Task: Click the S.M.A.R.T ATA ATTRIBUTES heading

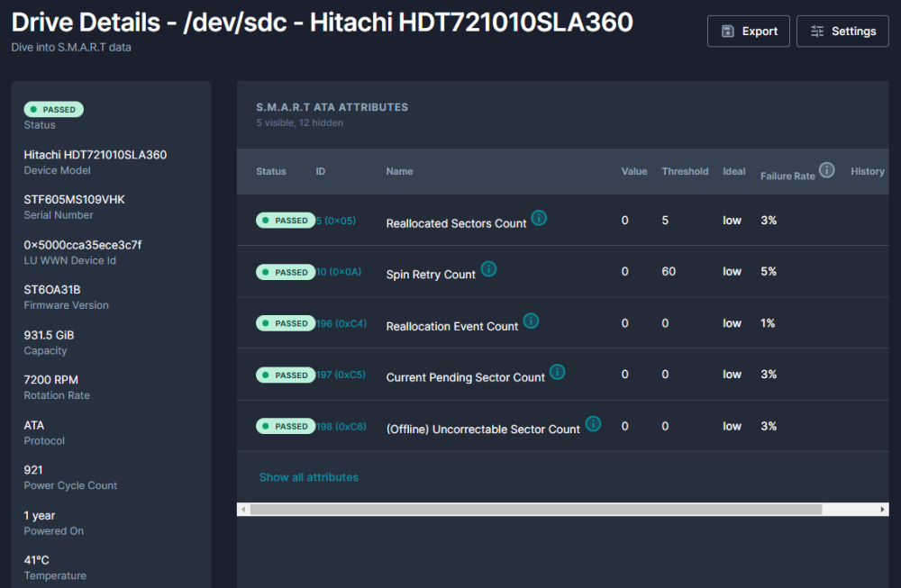Action: (332, 107)
